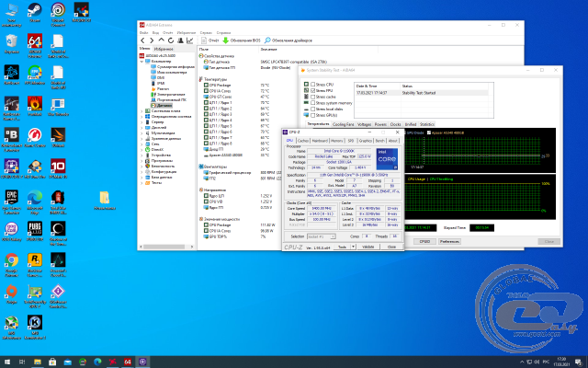Image resolution: width=588 pixels, height=368 pixels.
Task: Click the report page icon in AIDA64 toolbar
Action: pos(204,40)
